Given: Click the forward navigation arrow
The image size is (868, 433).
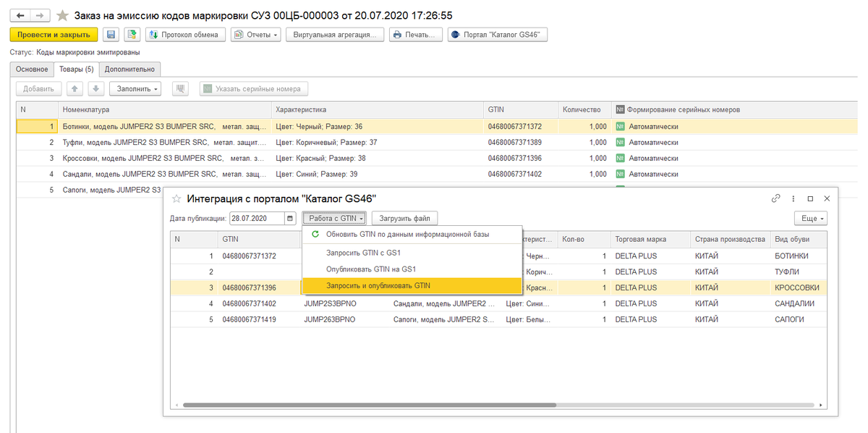Looking at the screenshot, I should [x=41, y=15].
